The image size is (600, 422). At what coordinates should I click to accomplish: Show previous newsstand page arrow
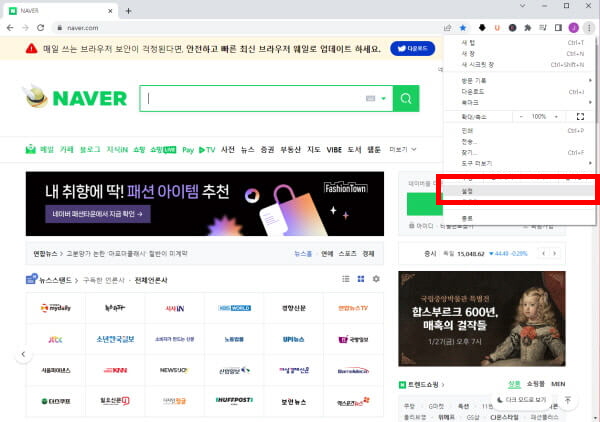[x=23, y=354]
